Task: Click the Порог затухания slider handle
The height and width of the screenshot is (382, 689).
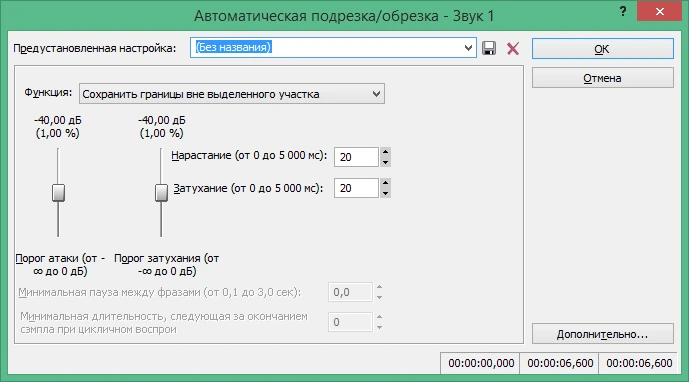Action: coord(161,192)
